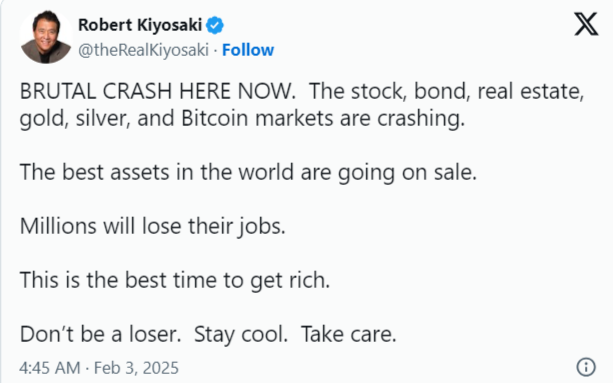Open the 4:45 AM timestamp link
Image resolution: width=613 pixels, height=383 pixels.
click(50, 368)
